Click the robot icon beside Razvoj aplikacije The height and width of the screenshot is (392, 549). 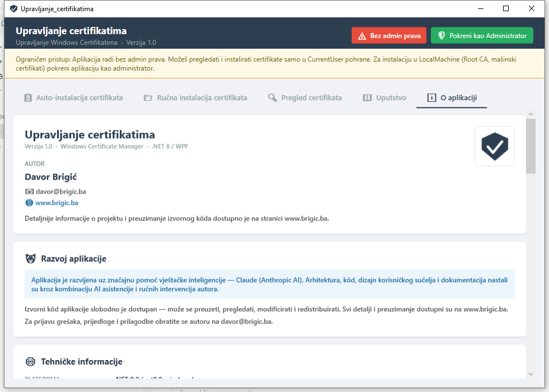[31, 259]
